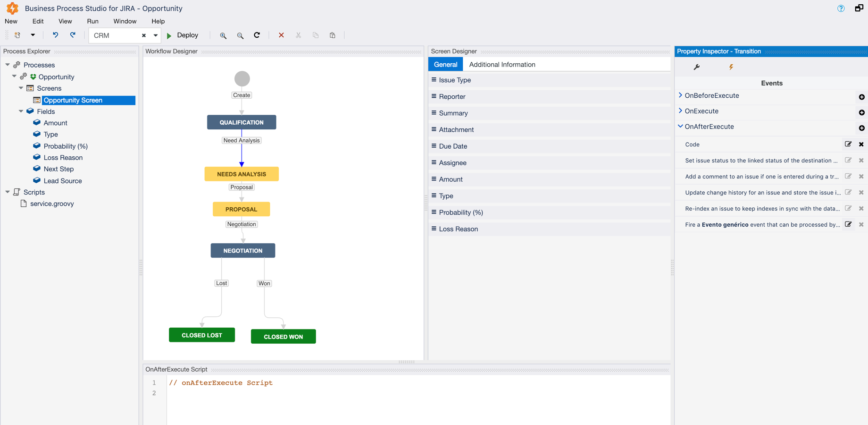Open the dropdown arrow beside new project icon
Screen dimensions: 868x425
coord(33,35)
